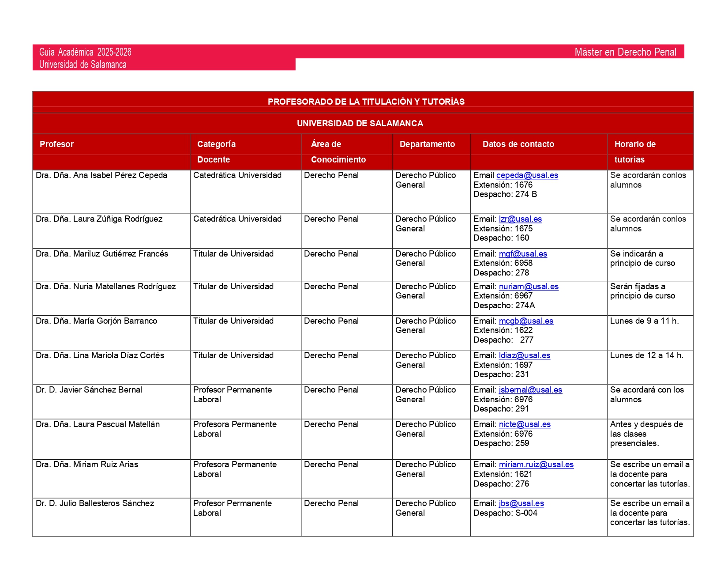
Task: Open email link mgf@usal.es
Action: point(523,254)
